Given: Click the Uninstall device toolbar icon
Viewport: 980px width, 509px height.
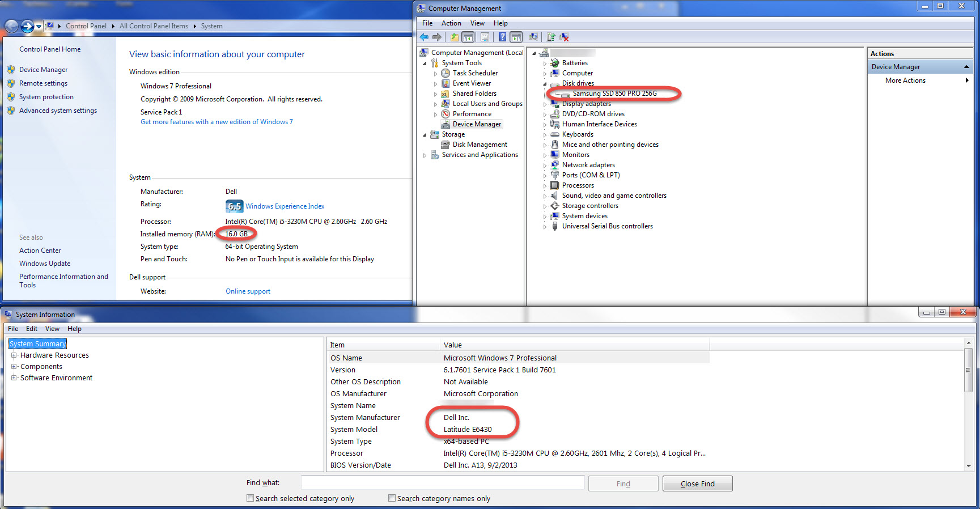Looking at the screenshot, I should click(565, 37).
